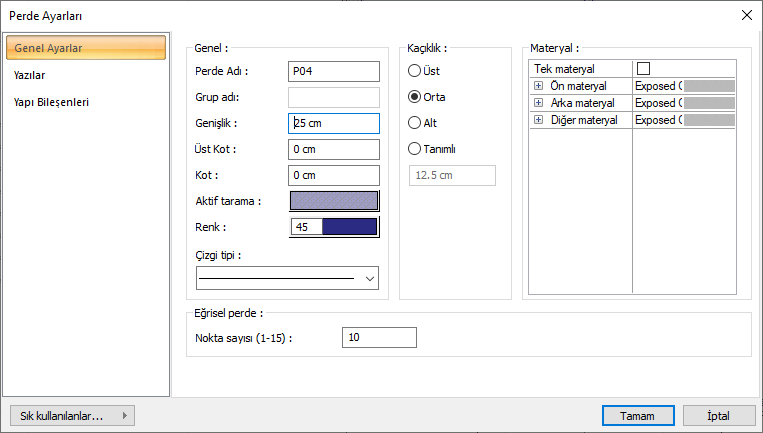This screenshot has width=763, height=433.
Task: Select the Üst kaçıklık radio button
Action: (415, 71)
